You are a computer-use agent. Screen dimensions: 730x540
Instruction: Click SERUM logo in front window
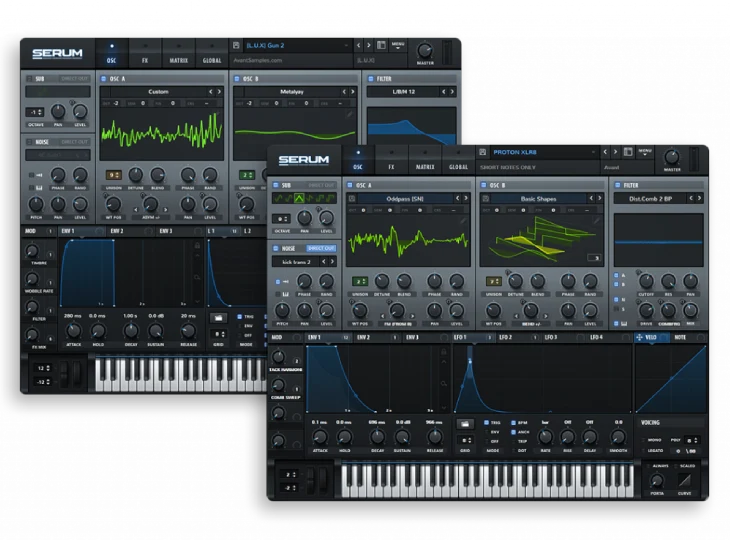coord(304,160)
